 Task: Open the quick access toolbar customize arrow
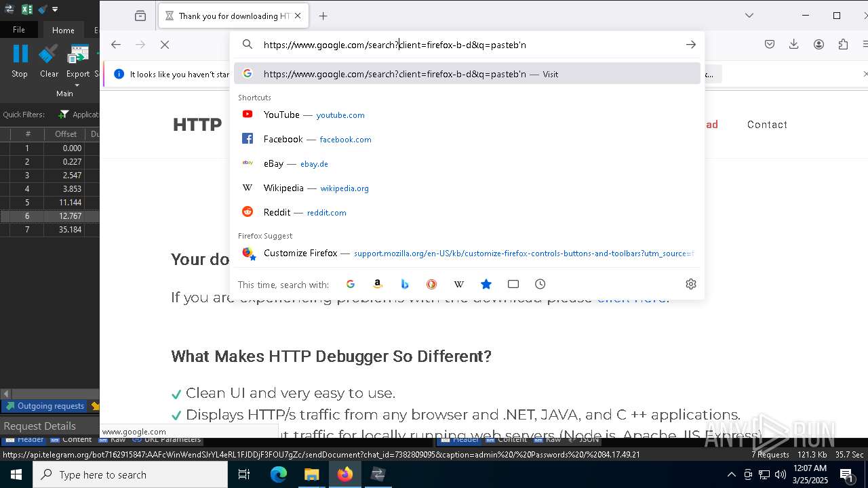pyautogui.click(x=55, y=9)
